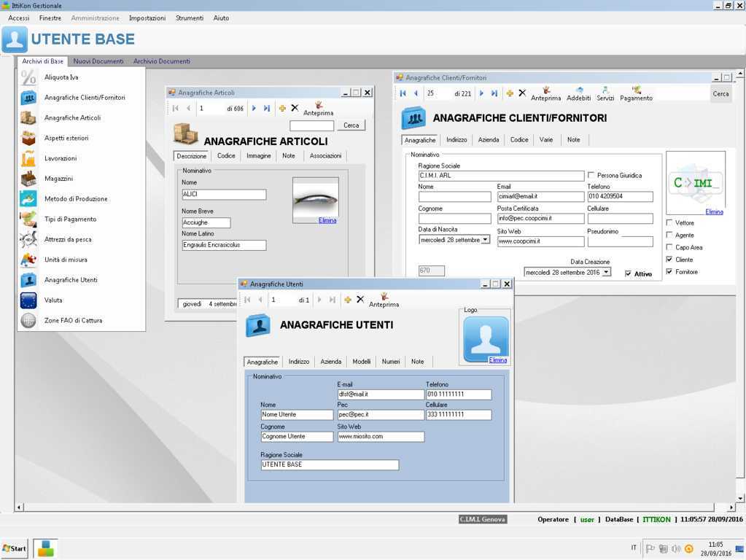Select Aspetti esteriori sidebar icon
746x560 pixels.
pos(28,138)
